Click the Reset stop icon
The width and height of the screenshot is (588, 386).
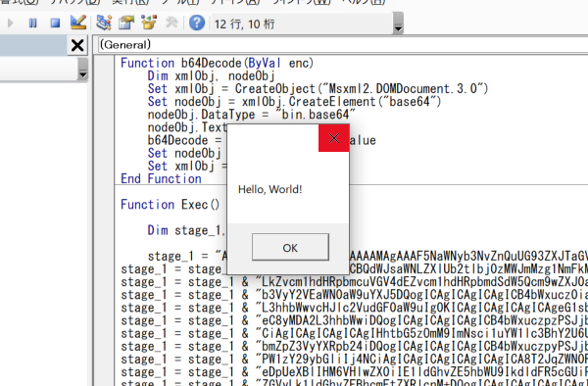(55, 24)
